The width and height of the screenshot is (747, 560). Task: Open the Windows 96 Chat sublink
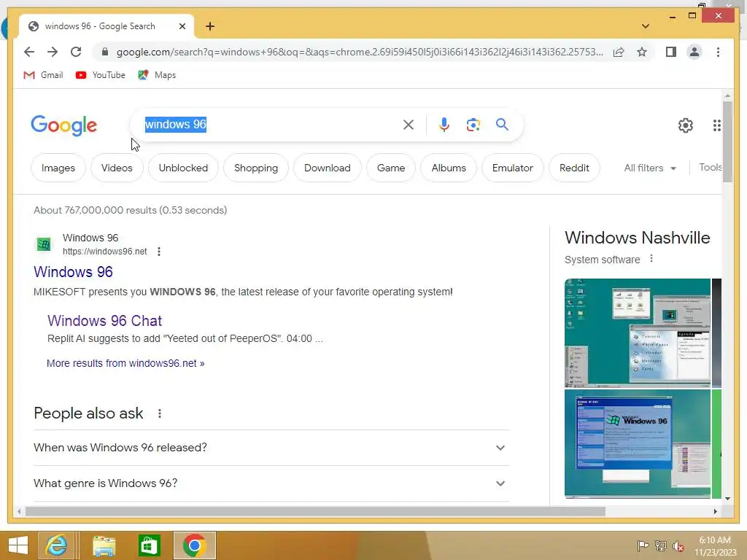(105, 321)
